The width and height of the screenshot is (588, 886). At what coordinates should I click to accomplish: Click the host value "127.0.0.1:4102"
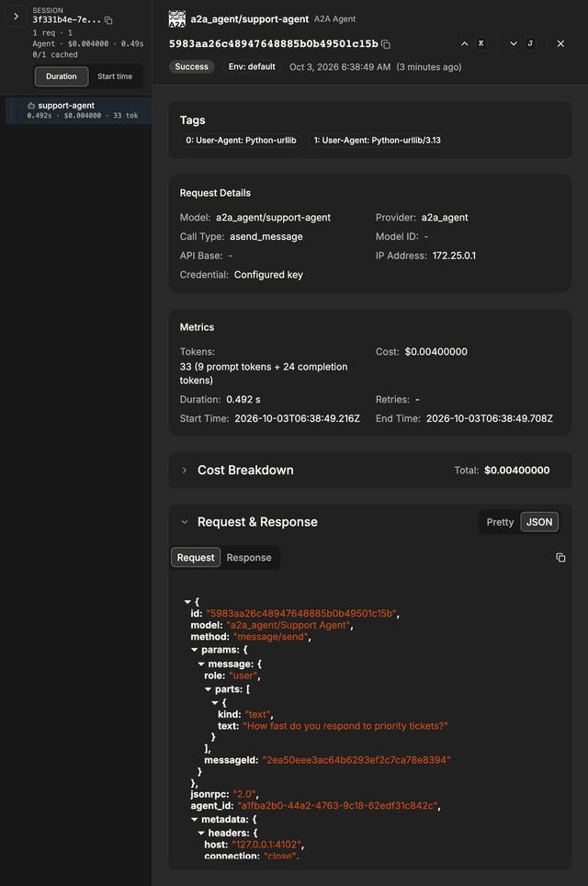266,846
